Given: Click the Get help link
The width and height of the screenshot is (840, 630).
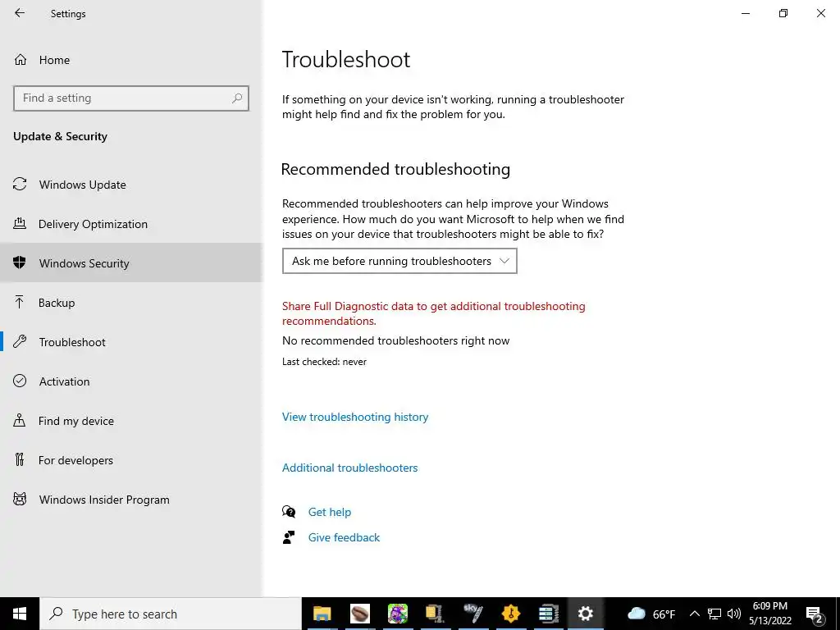Looking at the screenshot, I should click(330, 512).
